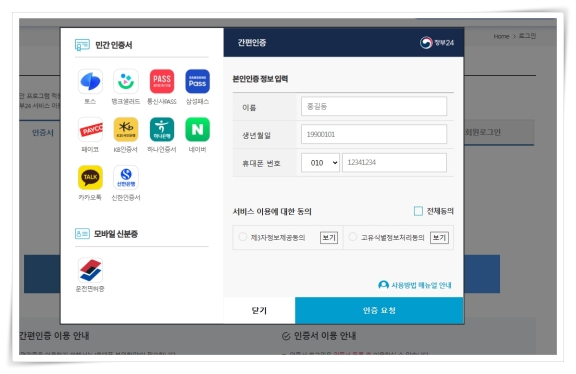The image size is (576, 374).
Task: Choose the KB certificate (KB인증서) icon
Action: [x=126, y=129]
